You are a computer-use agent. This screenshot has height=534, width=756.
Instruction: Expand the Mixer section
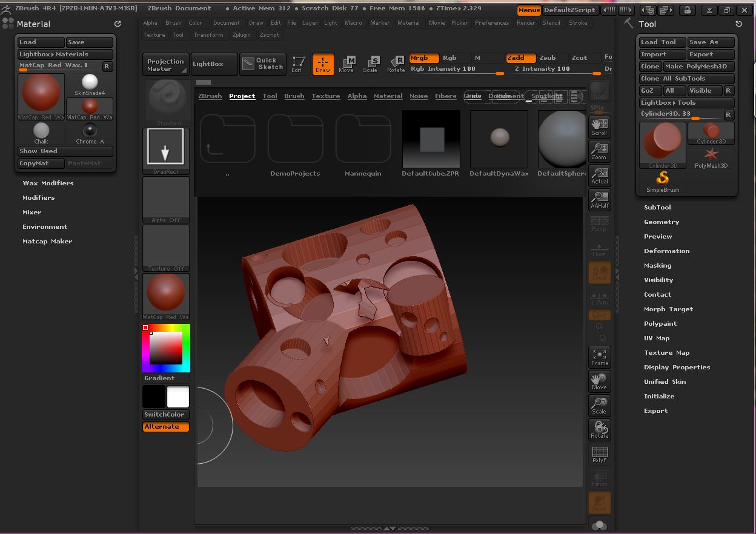point(32,212)
